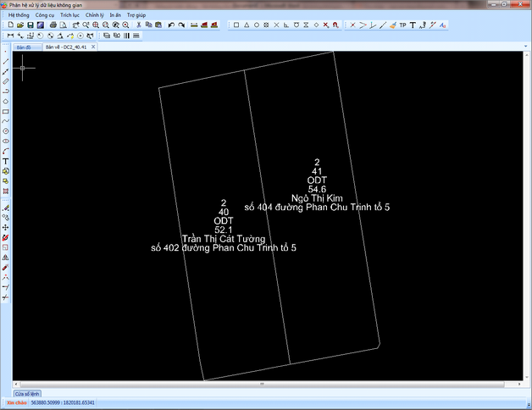
Task: Open the In ấn menu
Action: pos(115,14)
